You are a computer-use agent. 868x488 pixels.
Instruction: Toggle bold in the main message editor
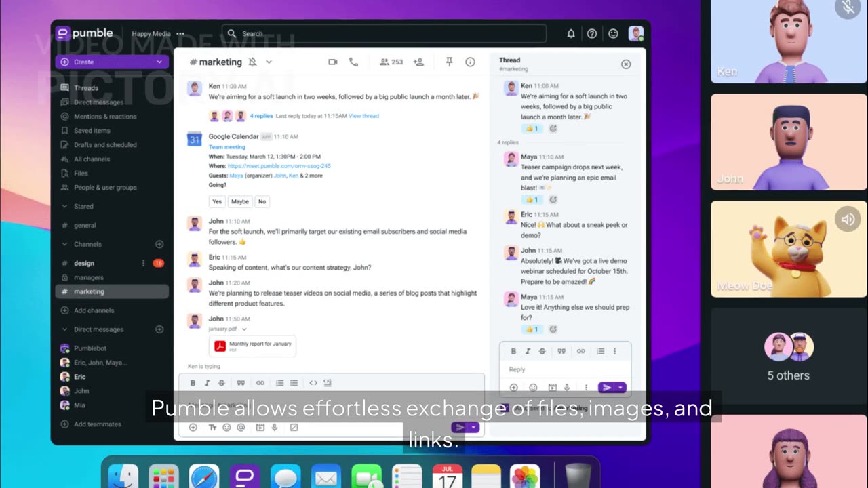pos(193,383)
